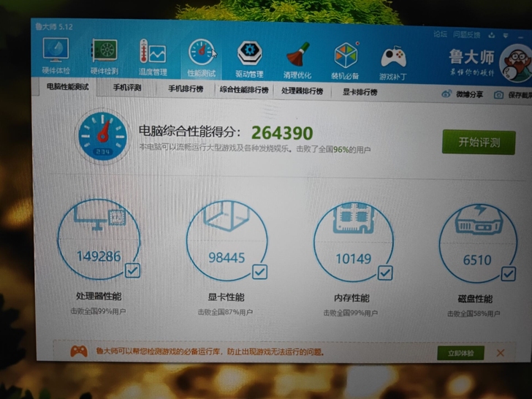
Task: Switch to the 处理器排行榜 tab
Action: pos(302,91)
